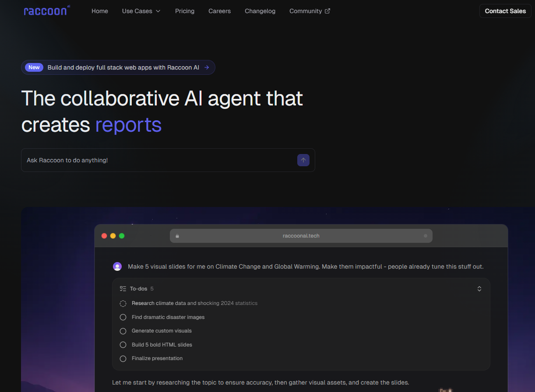Click the highlighted word 'reports' in the headline
This screenshot has width=535, height=392.
pos(128,125)
